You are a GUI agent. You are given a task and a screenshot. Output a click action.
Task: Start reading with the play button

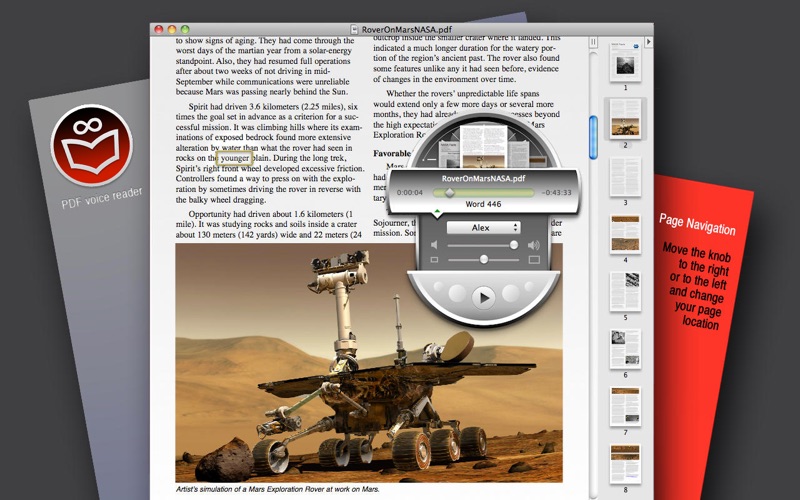(484, 296)
